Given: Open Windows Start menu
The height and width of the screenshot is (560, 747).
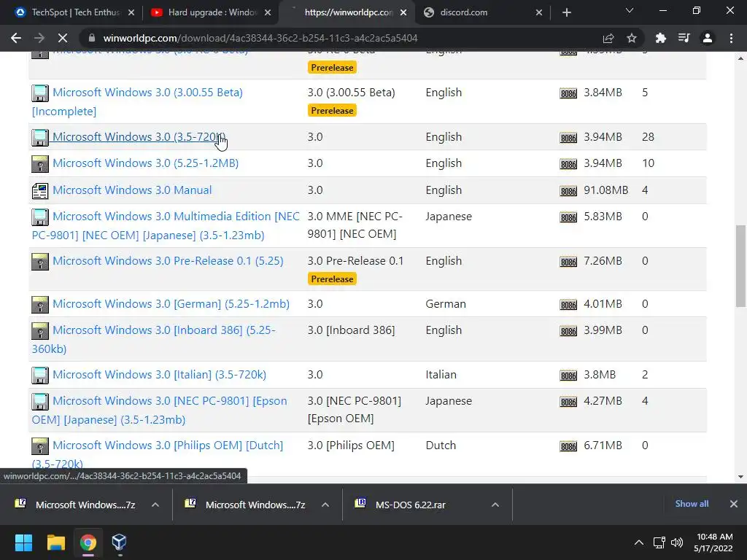Looking at the screenshot, I should (x=23, y=542).
